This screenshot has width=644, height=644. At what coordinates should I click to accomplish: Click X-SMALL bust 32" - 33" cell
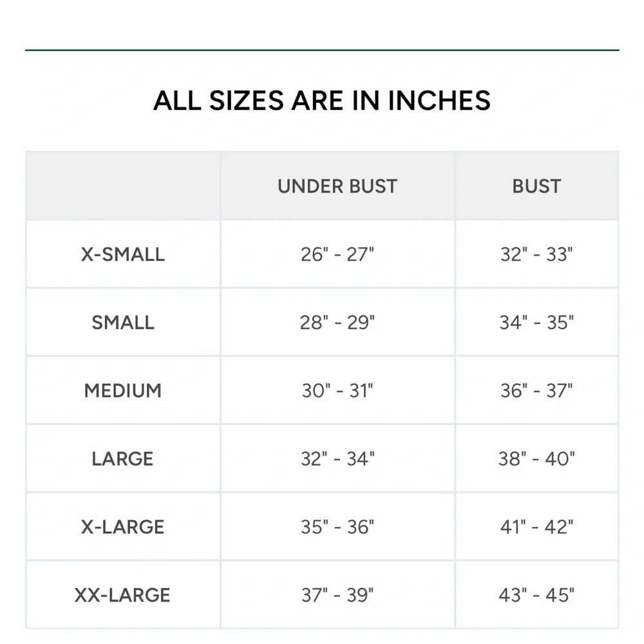pos(536,254)
